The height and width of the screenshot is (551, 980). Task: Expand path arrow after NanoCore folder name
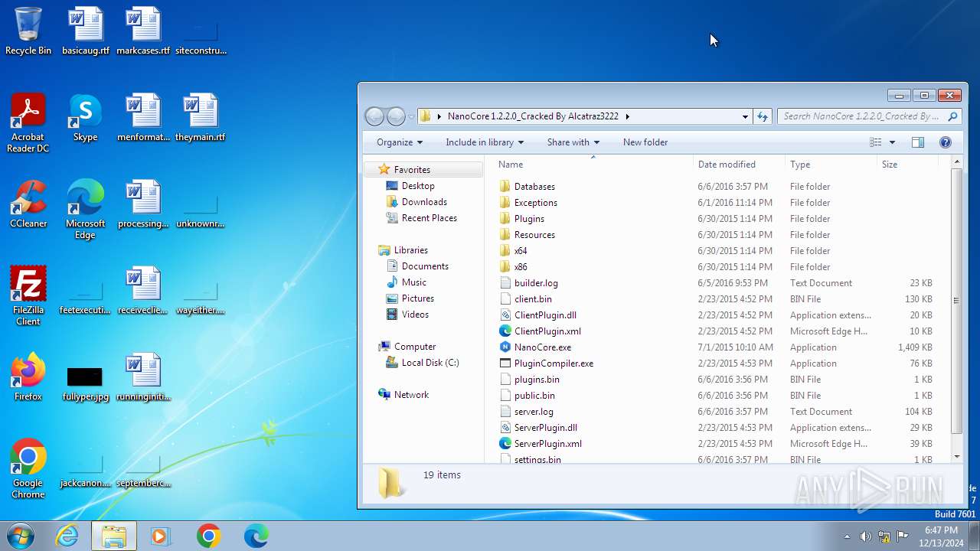[x=627, y=116]
